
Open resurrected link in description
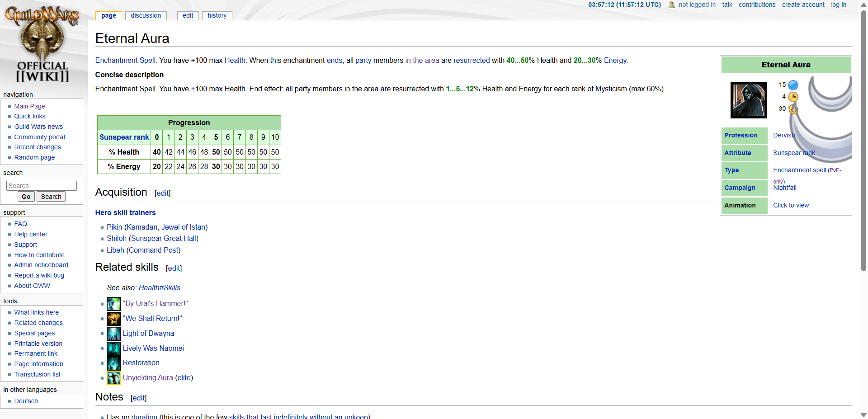[x=472, y=60]
